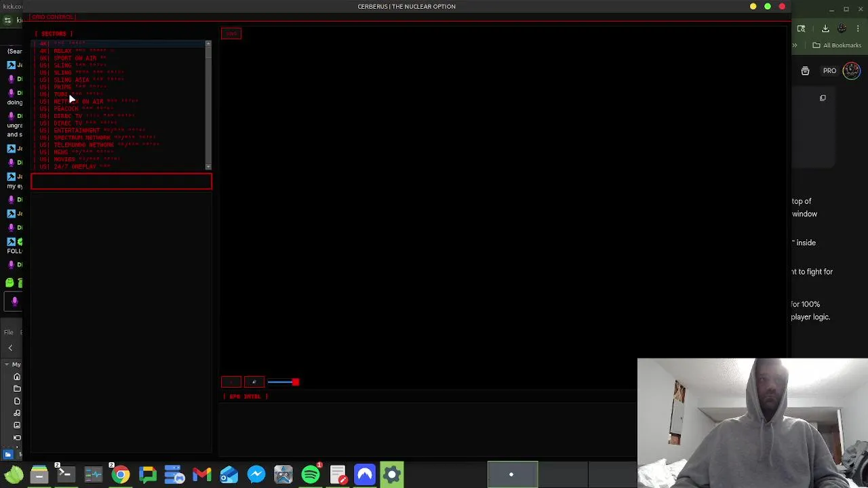
Task: Click the PRO button in the Chrome page
Action: [829, 70]
